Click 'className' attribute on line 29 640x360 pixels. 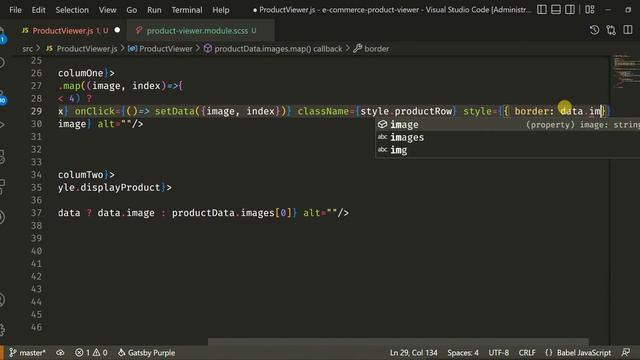pyautogui.click(x=323, y=111)
